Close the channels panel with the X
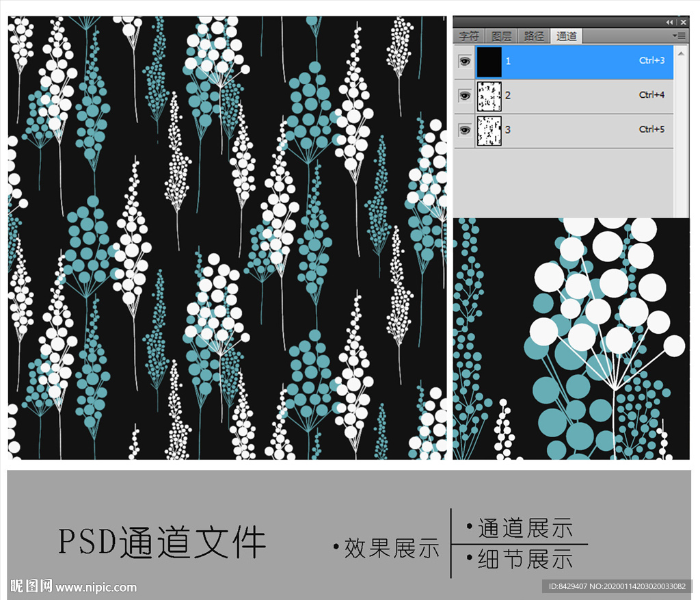The image size is (700, 600). point(684,22)
